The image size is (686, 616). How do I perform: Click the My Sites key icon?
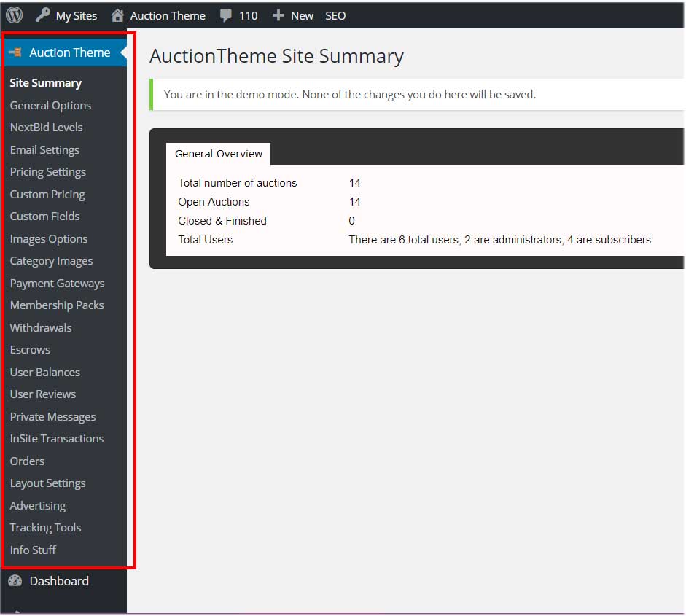point(42,15)
